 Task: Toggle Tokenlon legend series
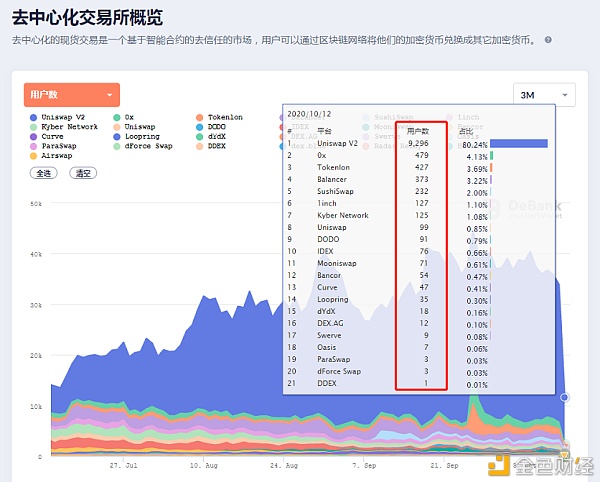(219, 117)
